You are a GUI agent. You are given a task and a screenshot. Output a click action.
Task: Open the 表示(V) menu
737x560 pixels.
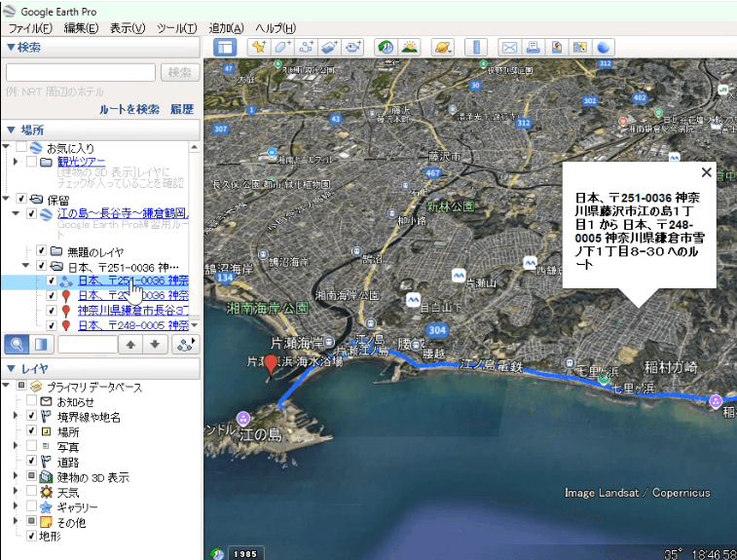pos(128,27)
